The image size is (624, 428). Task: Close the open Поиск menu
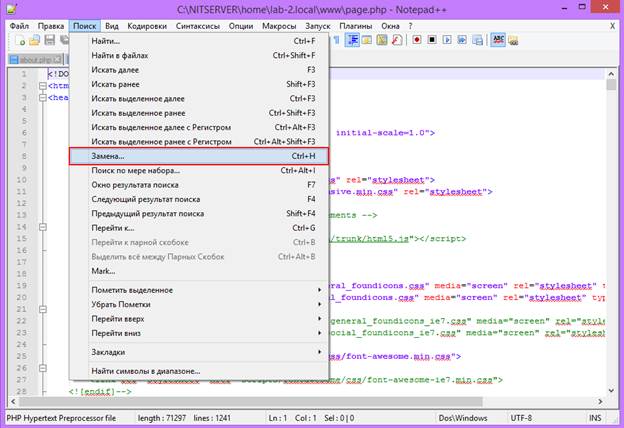(84, 26)
